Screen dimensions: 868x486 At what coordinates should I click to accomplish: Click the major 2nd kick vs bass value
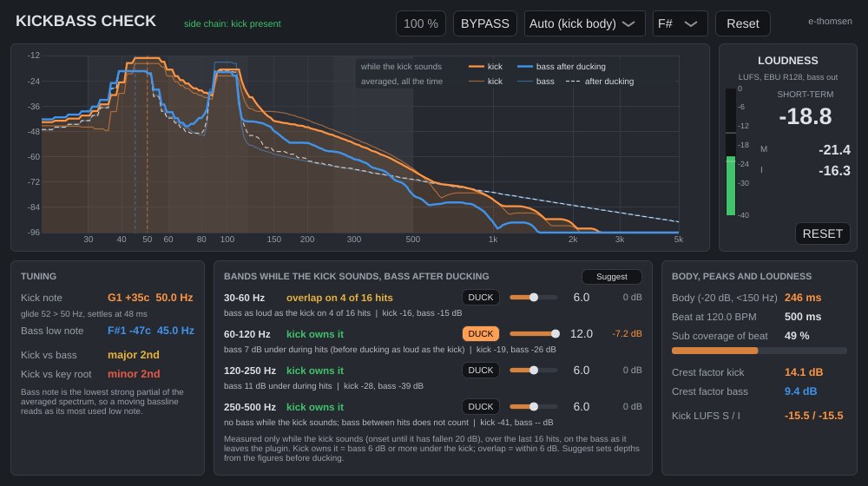(x=134, y=355)
